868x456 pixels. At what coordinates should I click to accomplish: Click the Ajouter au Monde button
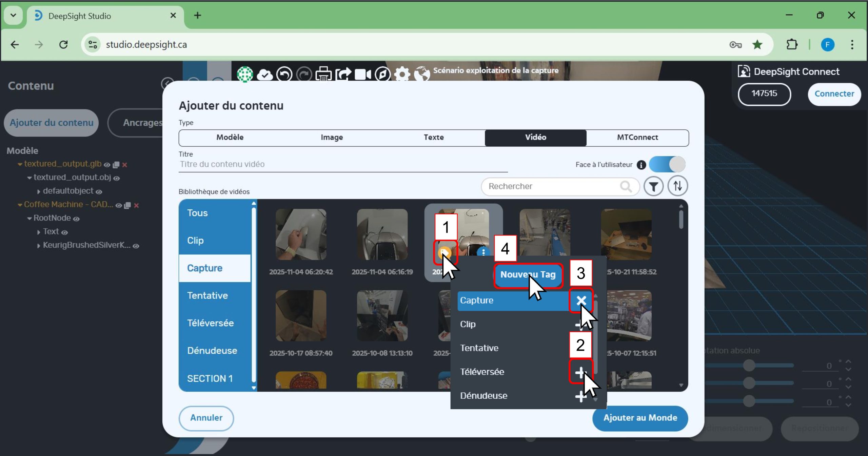(640, 418)
